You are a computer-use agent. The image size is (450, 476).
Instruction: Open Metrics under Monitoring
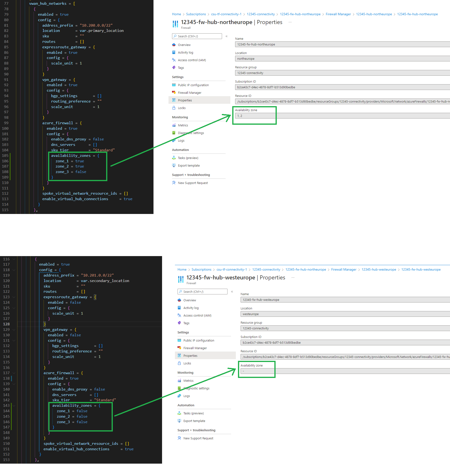click(183, 125)
